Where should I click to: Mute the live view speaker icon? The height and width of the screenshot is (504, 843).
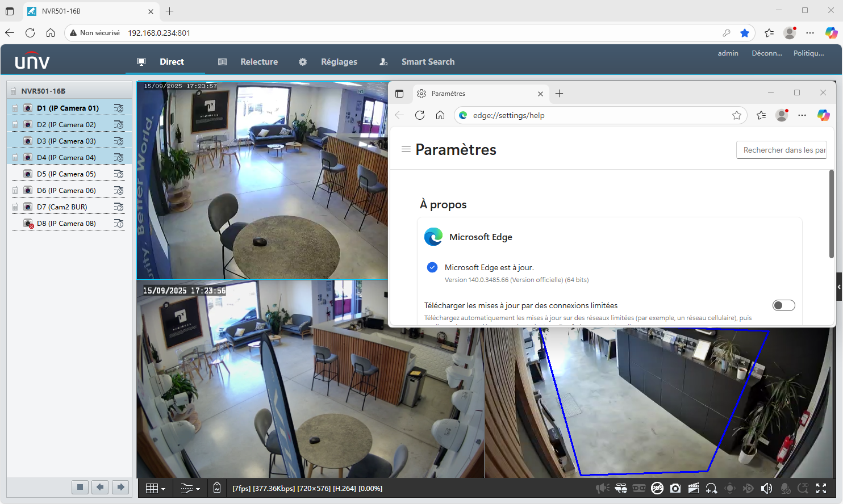coord(766,488)
